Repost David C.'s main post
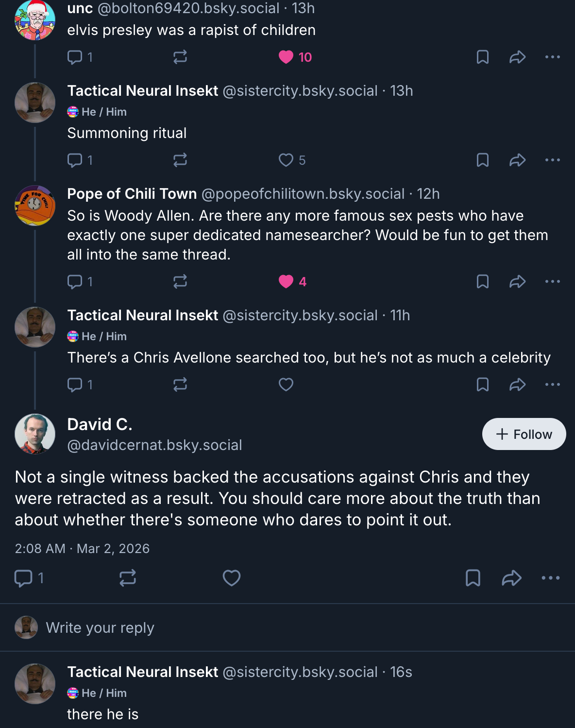The width and height of the screenshot is (575, 728). tap(128, 578)
